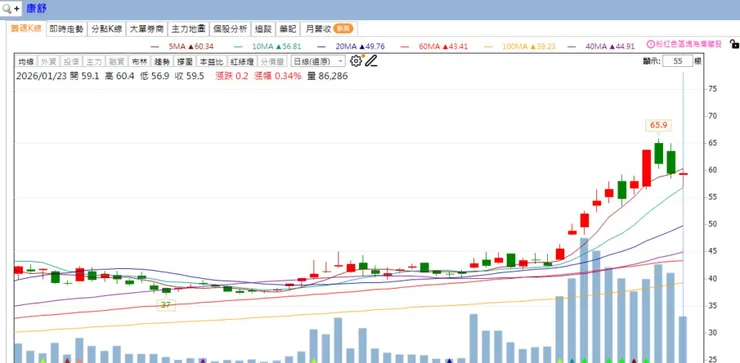The image size is (740, 363).
Task: Click the 漲跌 0.2 change value
Action: [231, 76]
